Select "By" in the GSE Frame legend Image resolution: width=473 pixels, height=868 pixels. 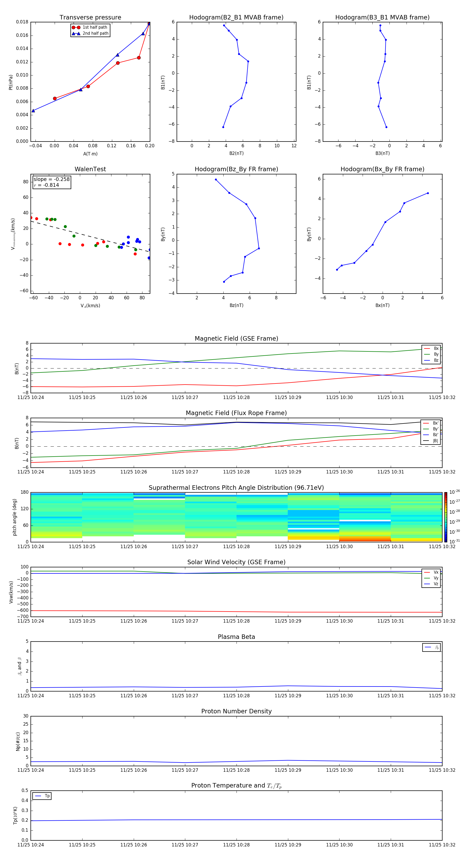point(431,354)
